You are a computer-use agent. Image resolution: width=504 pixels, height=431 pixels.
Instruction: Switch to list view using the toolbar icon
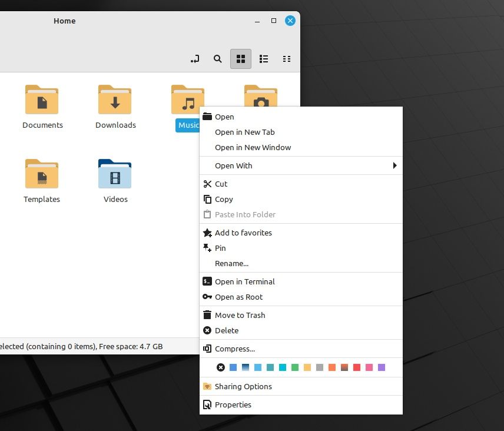263,59
